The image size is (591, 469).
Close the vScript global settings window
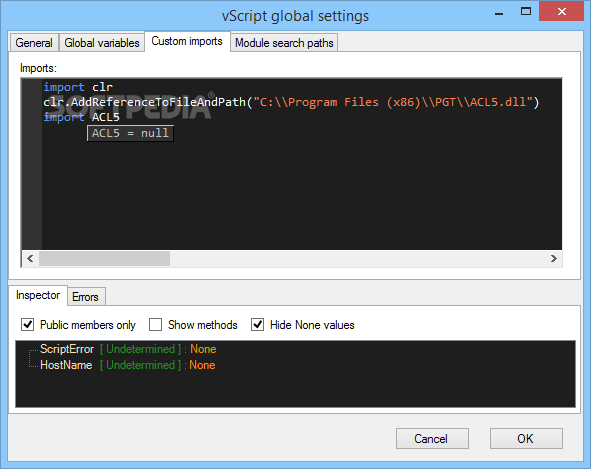(x=562, y=11)
